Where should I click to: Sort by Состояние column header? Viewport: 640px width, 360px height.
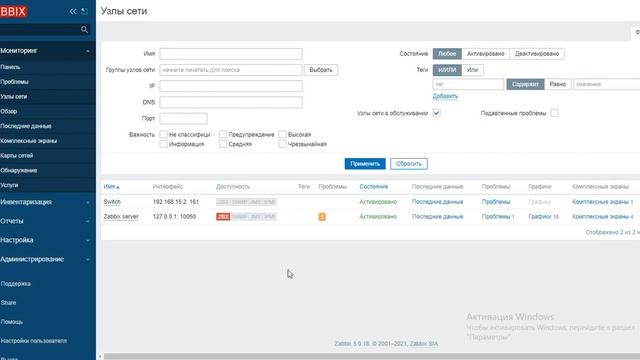(373, 187)
